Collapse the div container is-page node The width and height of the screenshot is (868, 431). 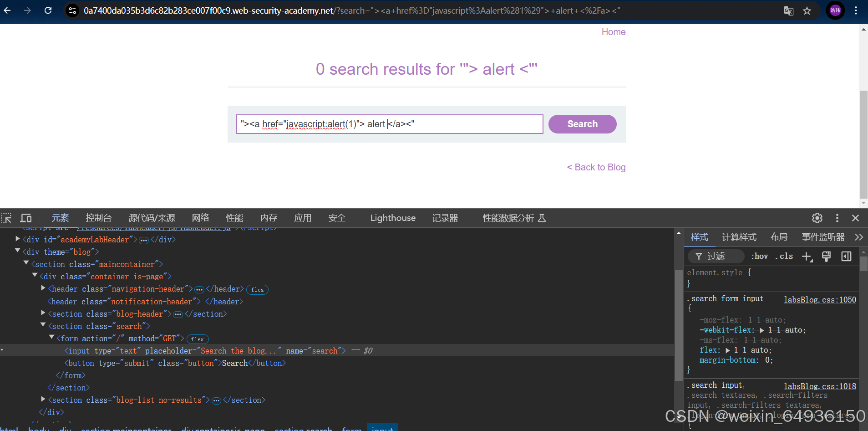click(35, 275)
